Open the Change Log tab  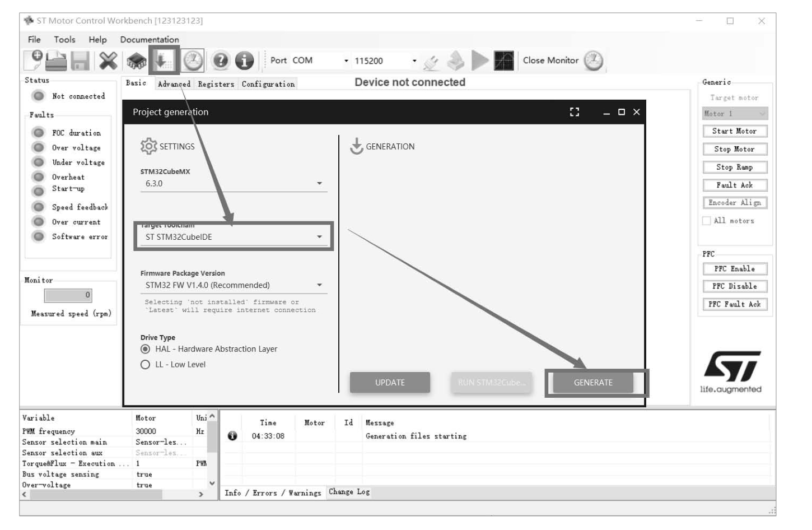pyautogui.click(x=349, y=492)
